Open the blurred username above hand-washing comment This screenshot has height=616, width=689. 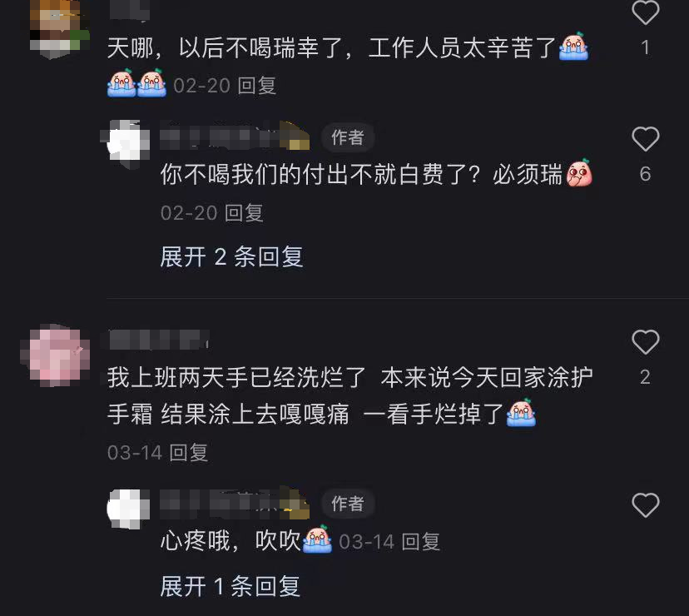point(159,339)
